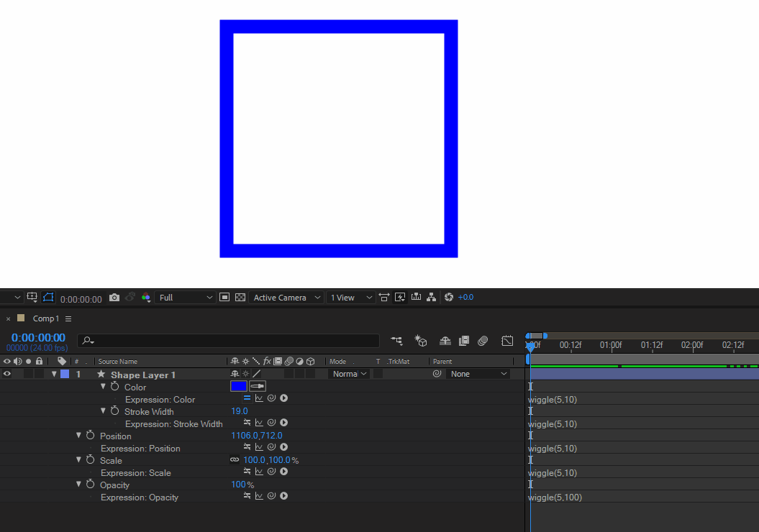Close the Comp 1 timeline tab

click(x=8, y=318)
